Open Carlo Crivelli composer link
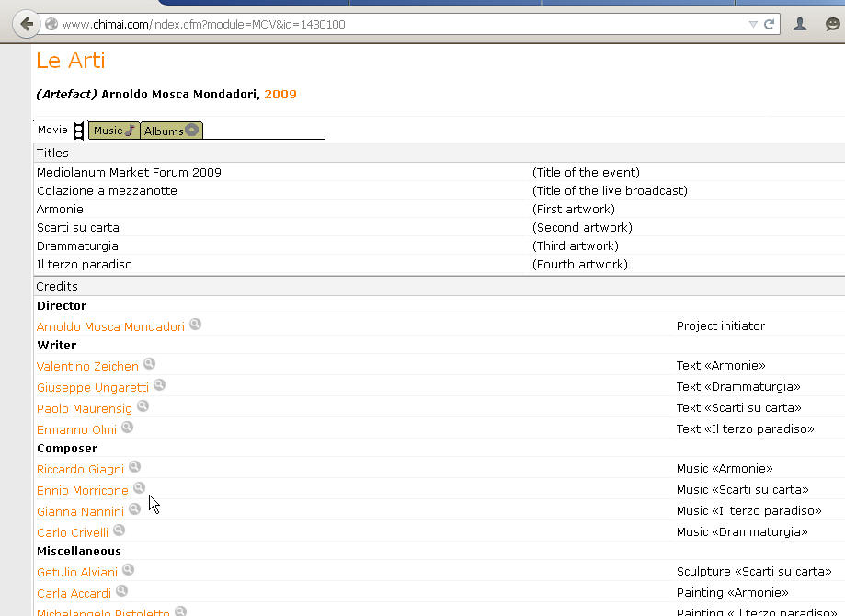Viewport: 845px width, 616px height. click(73, 532)
